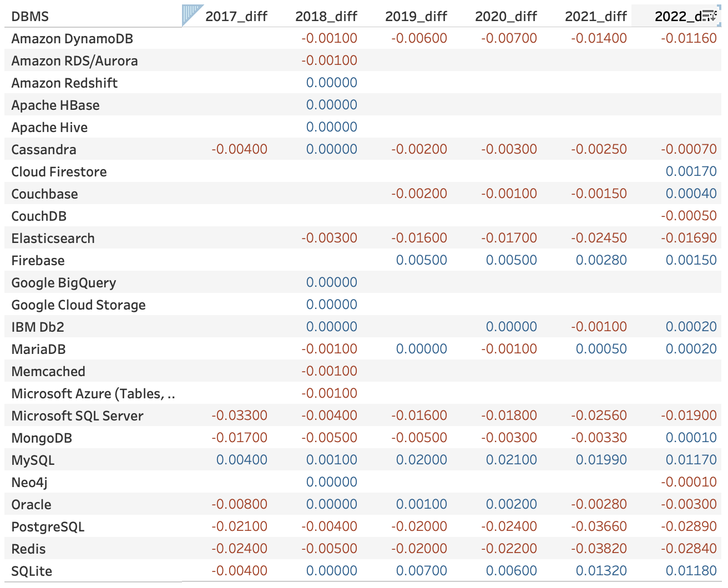Click the CouchDB row label
The image size is (728, 588).
[39, 216]
